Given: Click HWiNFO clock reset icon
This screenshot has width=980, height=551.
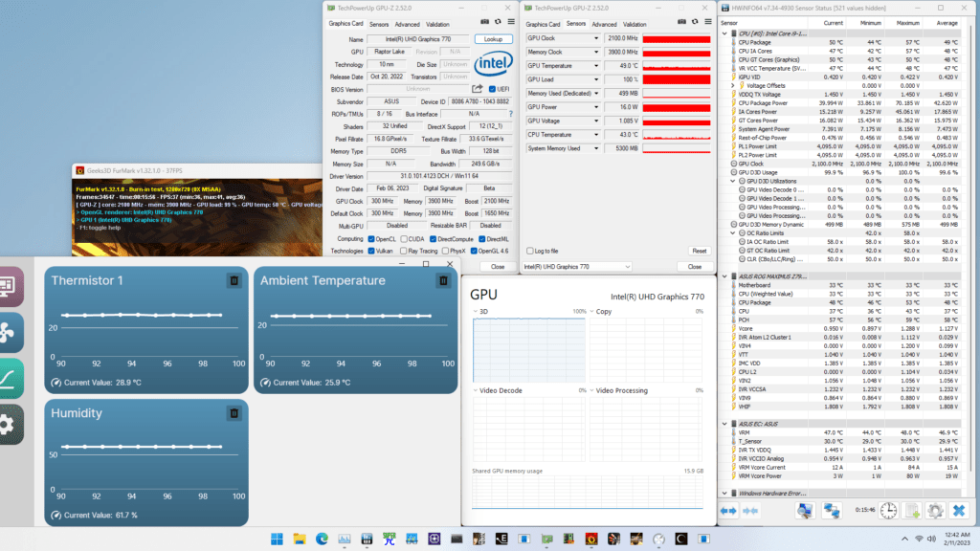Looking at the screenshot, I should (888, 511).
